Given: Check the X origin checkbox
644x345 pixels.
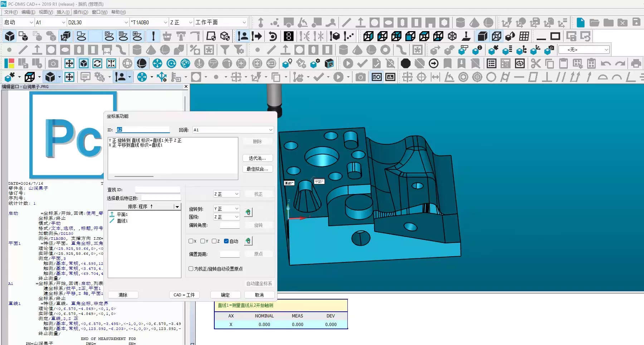Looking at the screenshot, I should click(x=191, y=241).
